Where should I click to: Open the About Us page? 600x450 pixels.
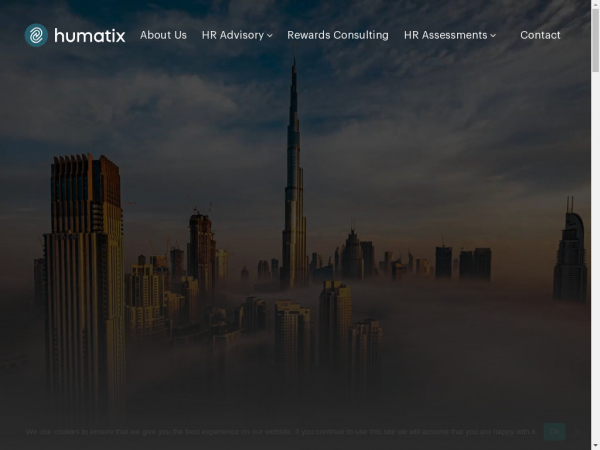[163, 35]
